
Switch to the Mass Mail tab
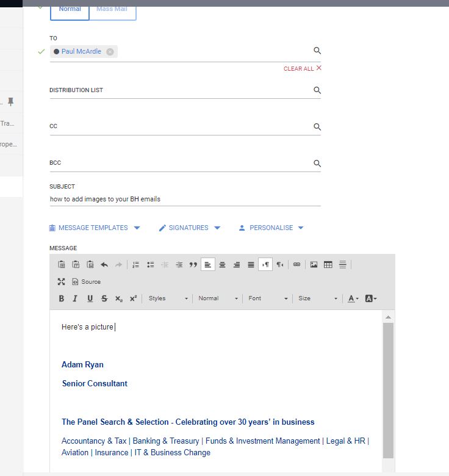pos(112,10)
